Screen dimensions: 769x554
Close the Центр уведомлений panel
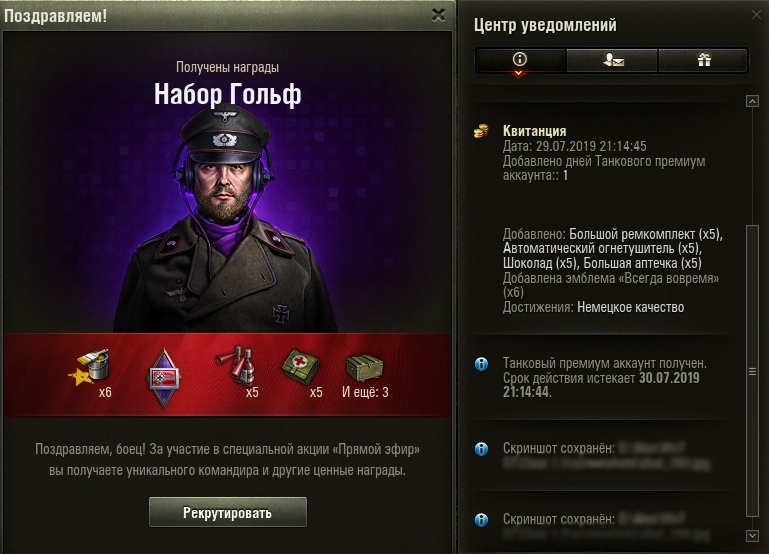pyautogui.click(x=756, y=15)
